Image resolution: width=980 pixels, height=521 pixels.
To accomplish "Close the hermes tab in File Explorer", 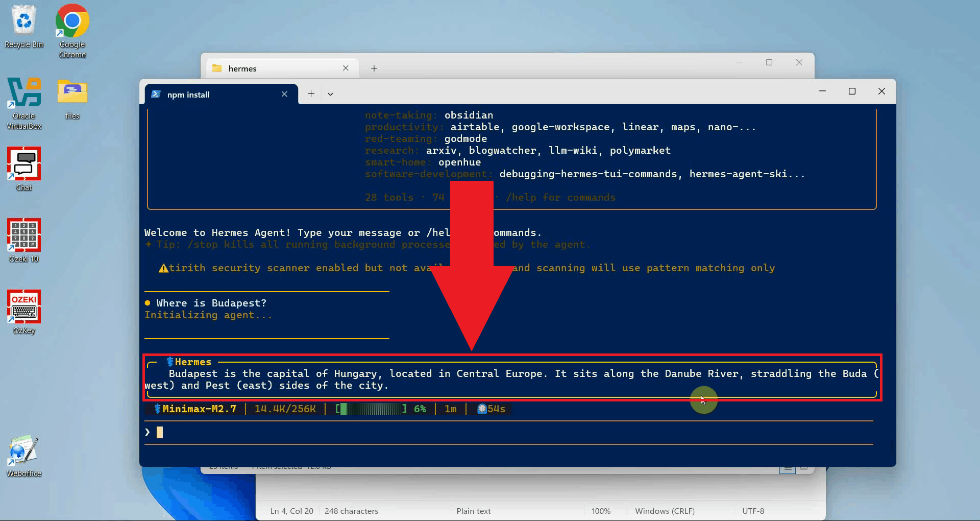I will point(346,68).
